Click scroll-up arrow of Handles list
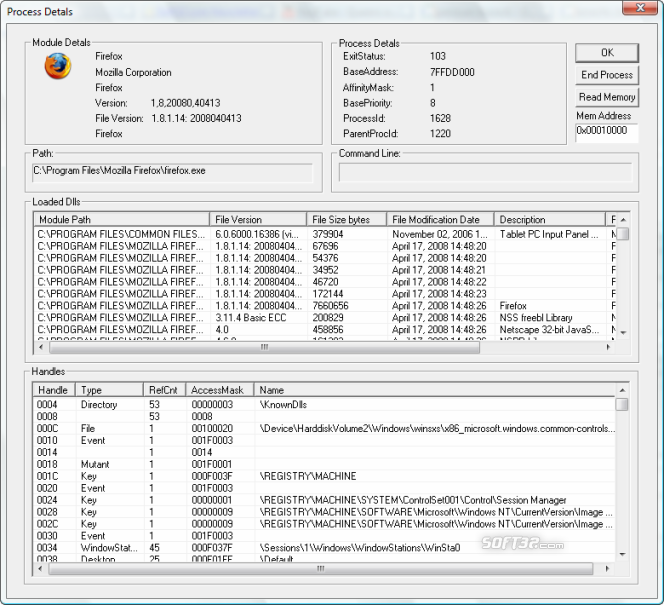The image size is (664, 605). click(622, 390)
